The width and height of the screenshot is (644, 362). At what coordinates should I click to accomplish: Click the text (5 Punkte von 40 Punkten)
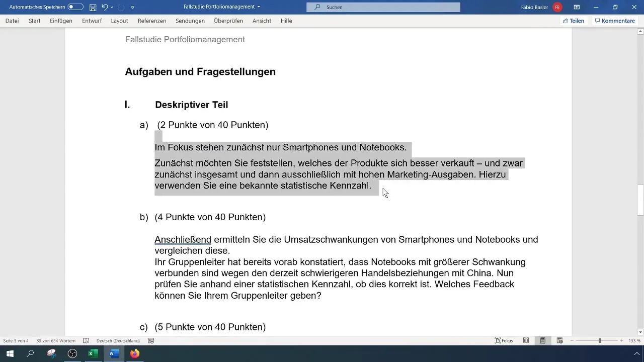pyautogui.click(x=210, y=327)
